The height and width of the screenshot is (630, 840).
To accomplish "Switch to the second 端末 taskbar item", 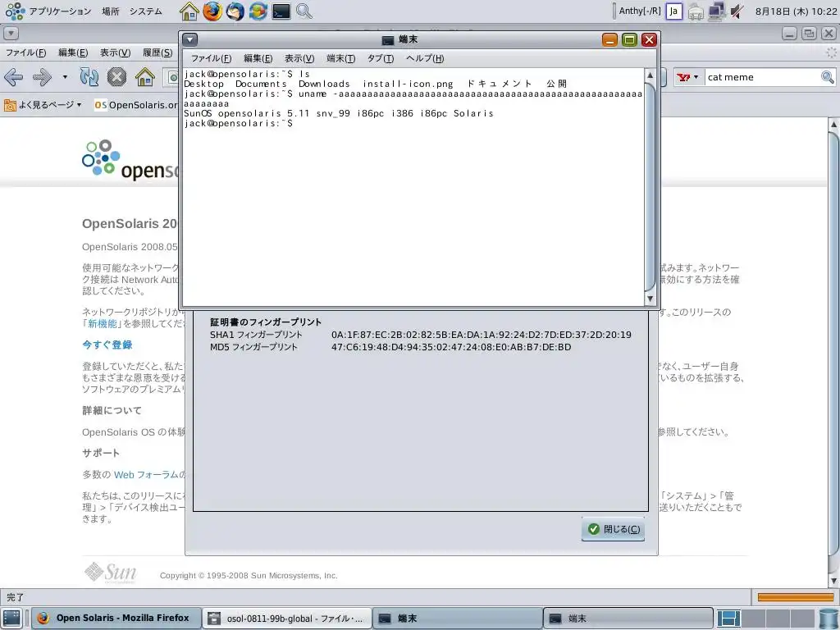I will pyautogui.click(x=628, y=619).
